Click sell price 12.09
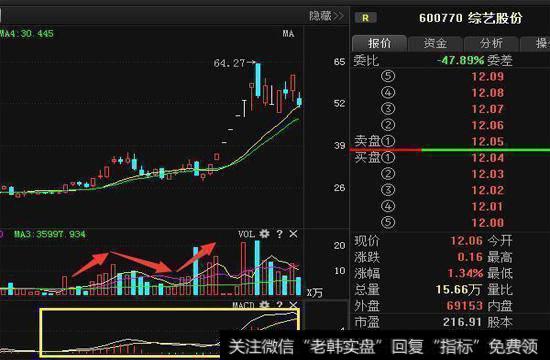Image resolution: width=550 pixels, height=360 pixels. coord(488,76)
